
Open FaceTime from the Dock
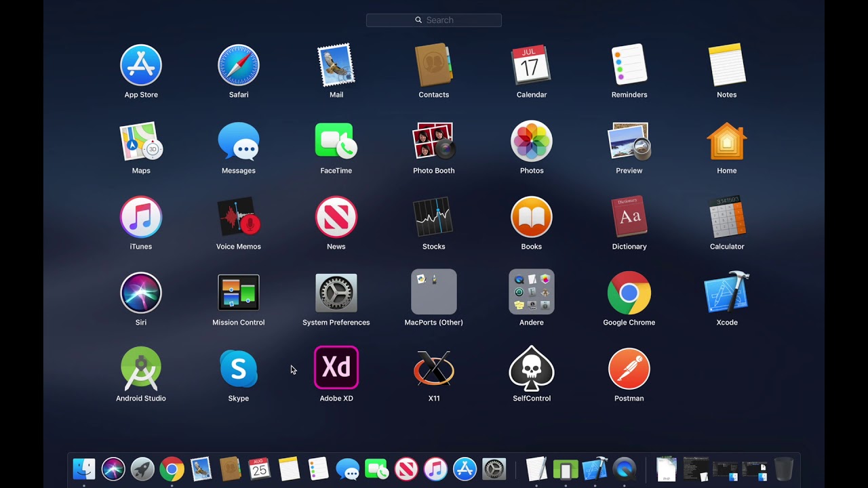(x=377, y=469)
